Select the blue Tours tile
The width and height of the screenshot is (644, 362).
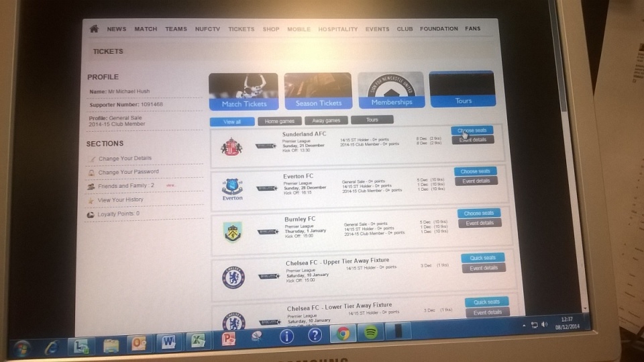point(462,89)
